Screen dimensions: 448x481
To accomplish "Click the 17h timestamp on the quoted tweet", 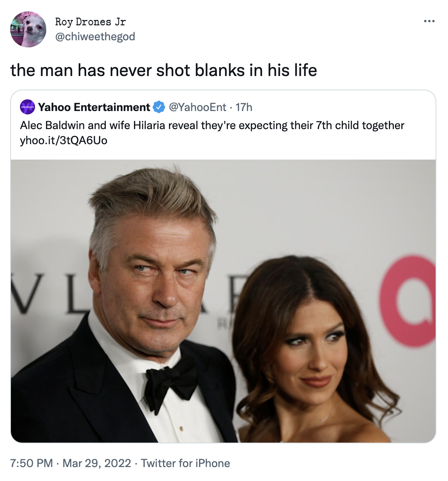I will 243,107.
